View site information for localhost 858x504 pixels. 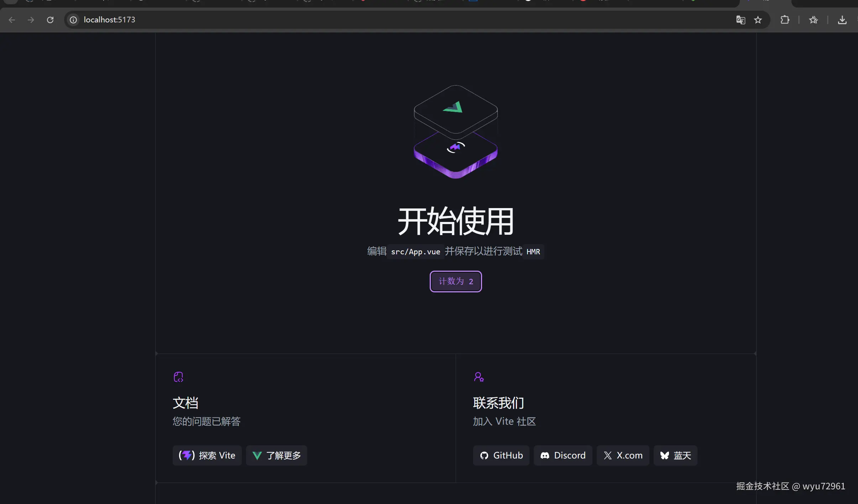pos(73,20)
